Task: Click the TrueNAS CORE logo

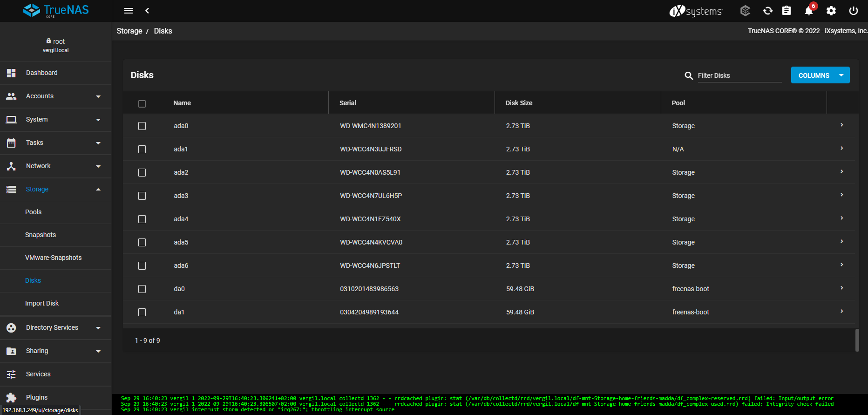Action: point(56,10)
